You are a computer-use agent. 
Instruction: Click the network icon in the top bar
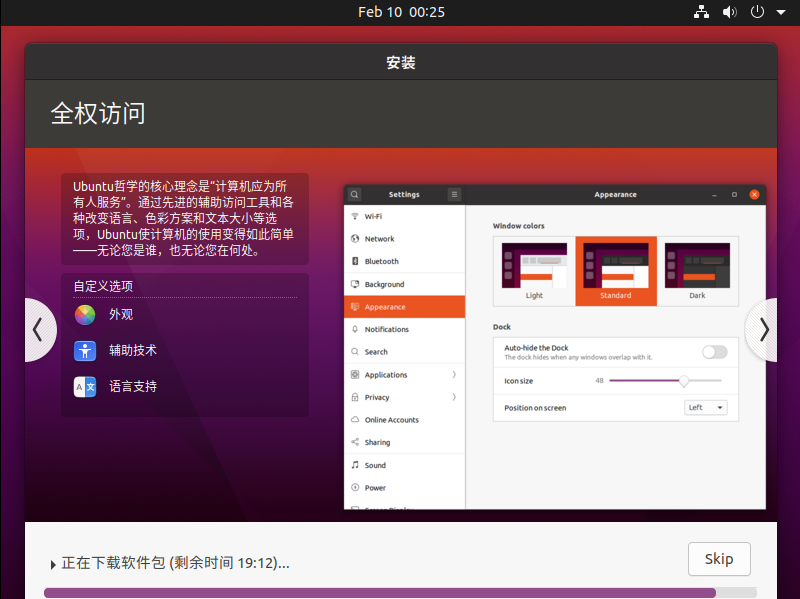click(x=701, y=12)
